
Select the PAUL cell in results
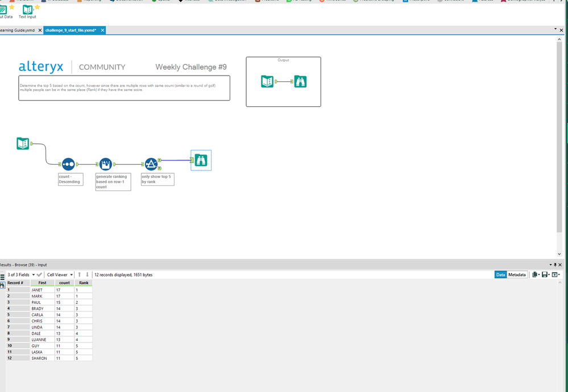point(43,302)
